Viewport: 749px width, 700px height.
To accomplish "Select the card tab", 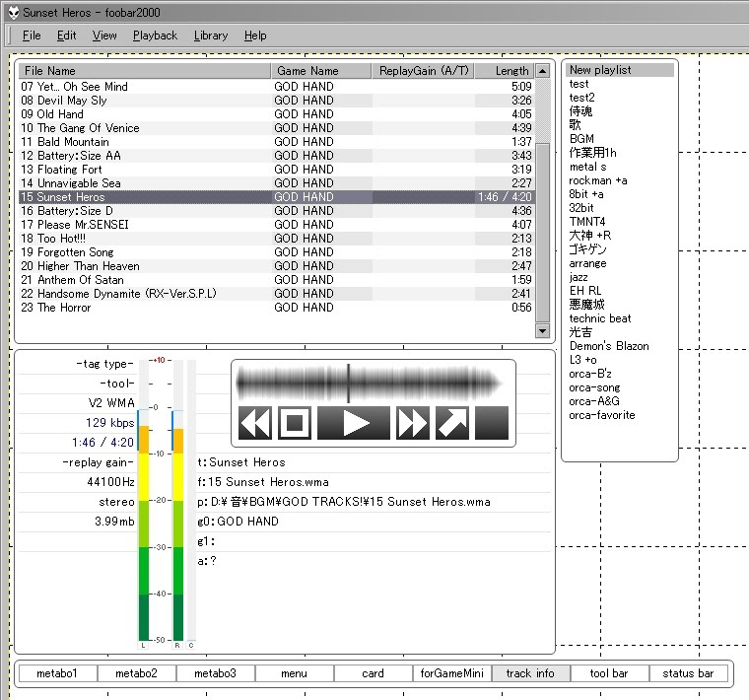I will pos(374,673).
